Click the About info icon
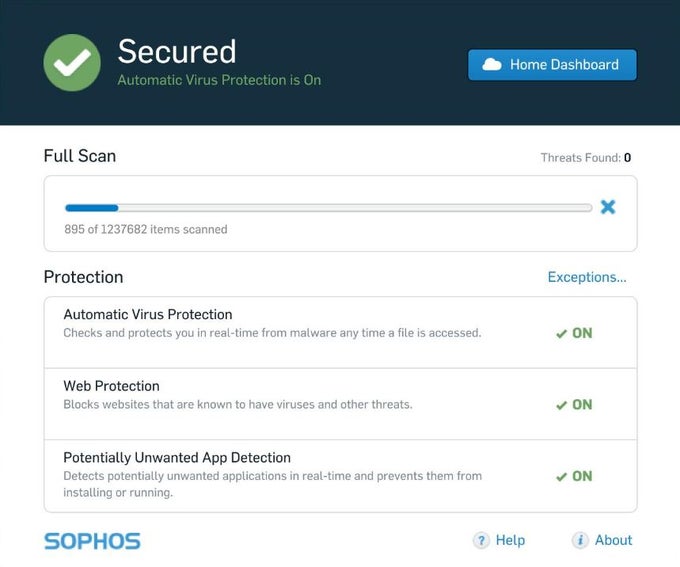680x567 pixels. click(580, 540)
